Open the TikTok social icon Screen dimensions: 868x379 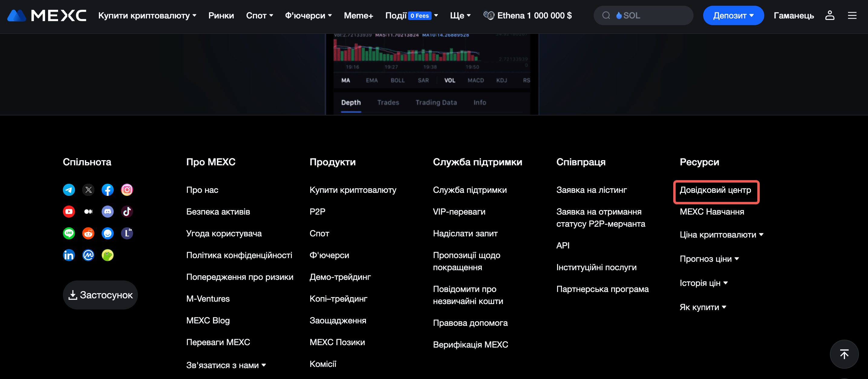click(127, 212)
